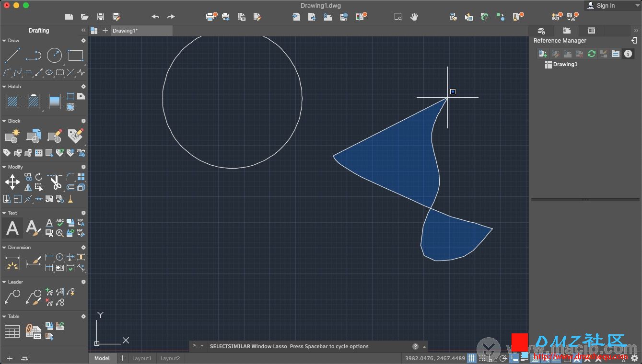Click the Spell Check ABC icon
Viewport: 642px width, 364px height.
pos(60,223)
